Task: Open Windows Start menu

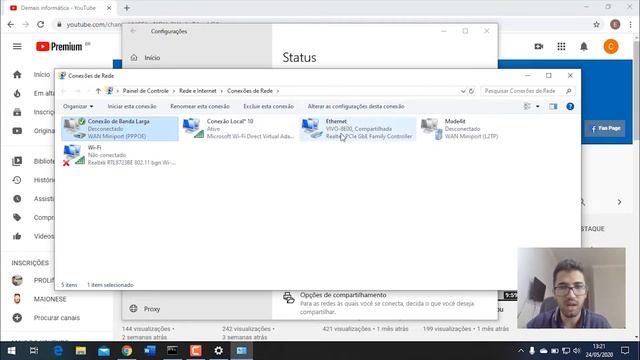Action: [11, 351]
